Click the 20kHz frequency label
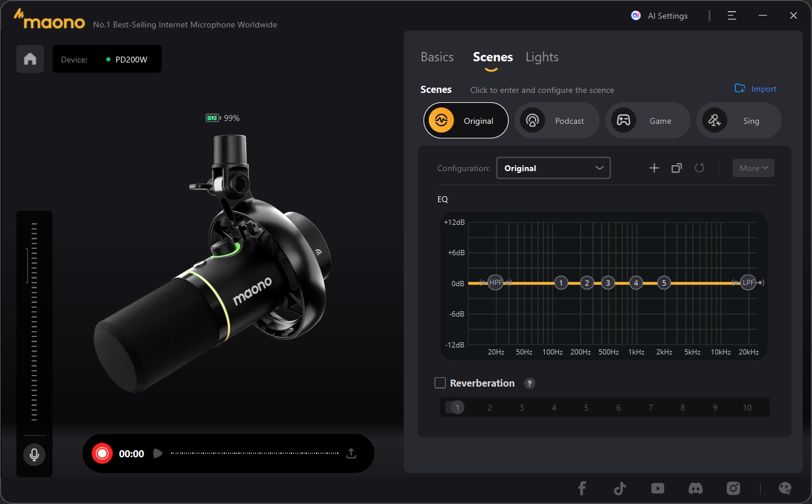The width and height of the screenshot is (812, 504). 749,352
